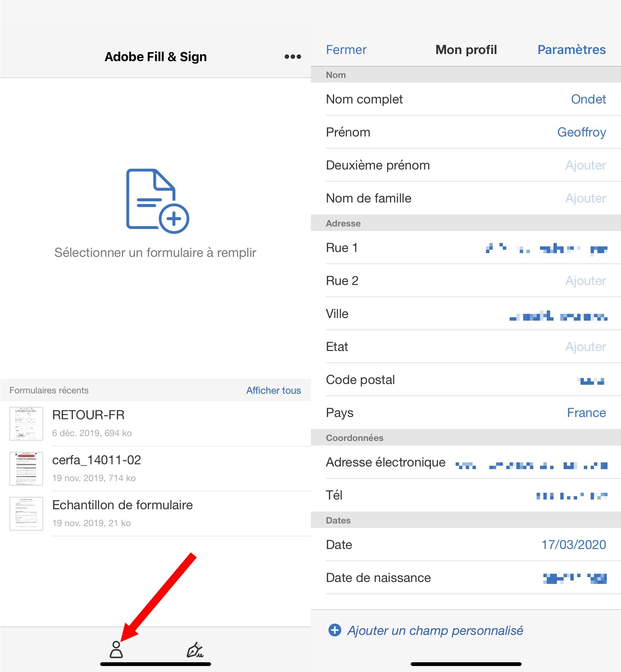Edit the Code postal field

466,379
